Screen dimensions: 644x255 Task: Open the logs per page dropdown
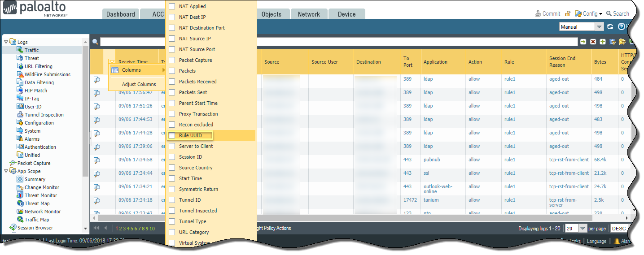(583, 229)
